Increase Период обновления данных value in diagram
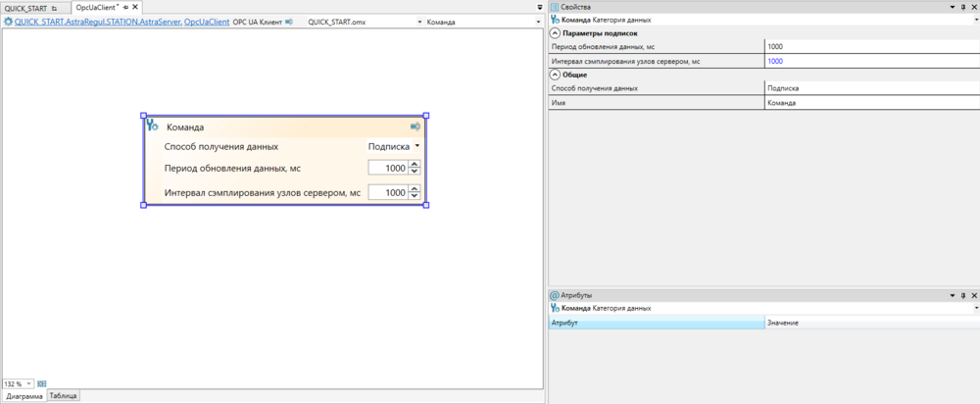 415,164
